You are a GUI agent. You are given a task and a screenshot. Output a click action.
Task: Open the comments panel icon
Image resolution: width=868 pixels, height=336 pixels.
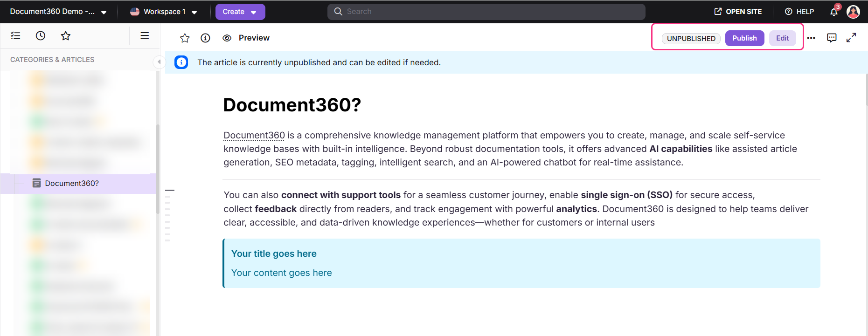832,38
